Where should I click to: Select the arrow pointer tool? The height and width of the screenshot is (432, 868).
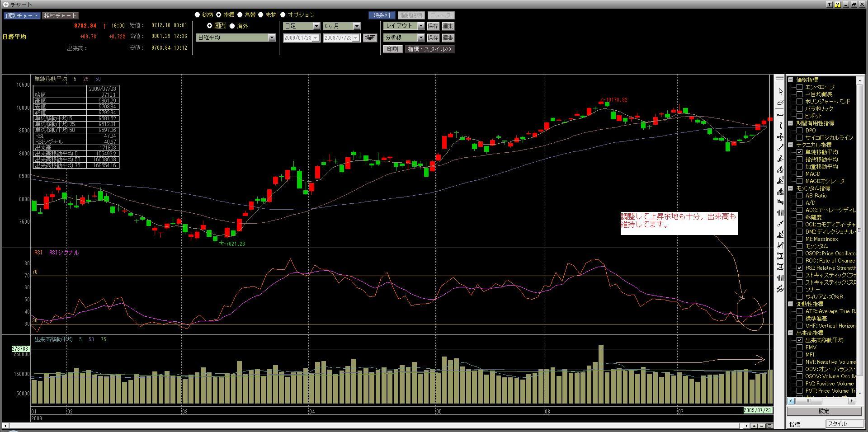[780, 92]
